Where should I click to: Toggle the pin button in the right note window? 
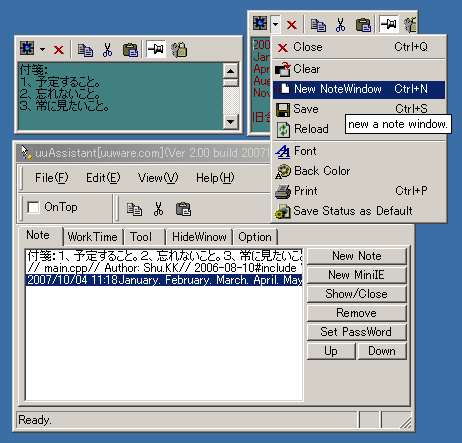(x=389, y=24)
